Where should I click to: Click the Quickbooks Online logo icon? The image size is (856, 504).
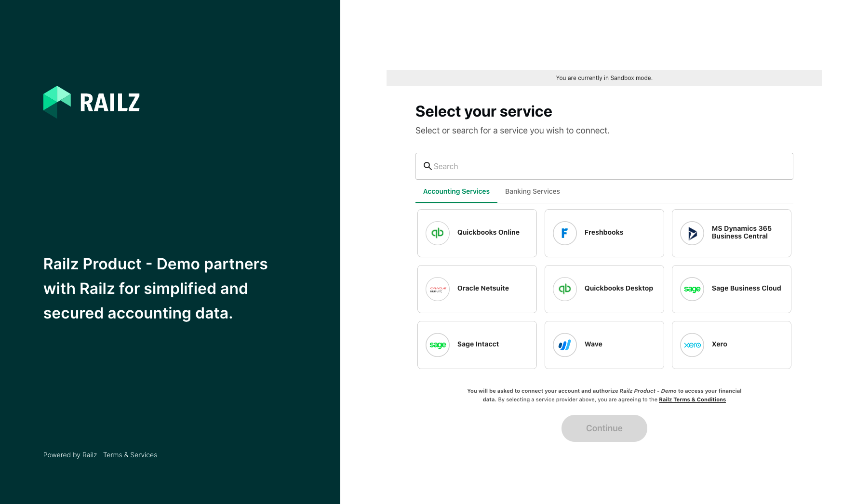pos(438,233)
